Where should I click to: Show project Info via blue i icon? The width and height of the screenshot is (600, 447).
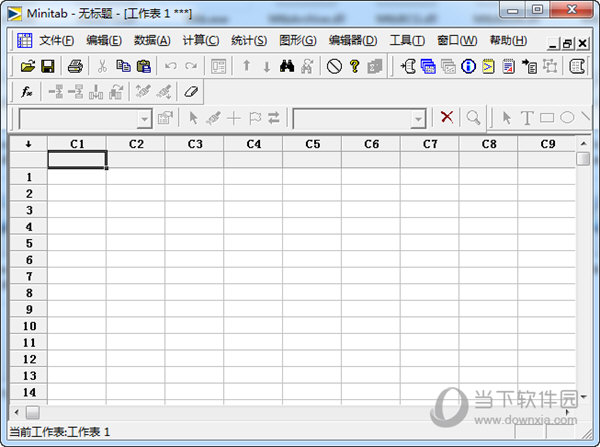click(x=468, y=67)
